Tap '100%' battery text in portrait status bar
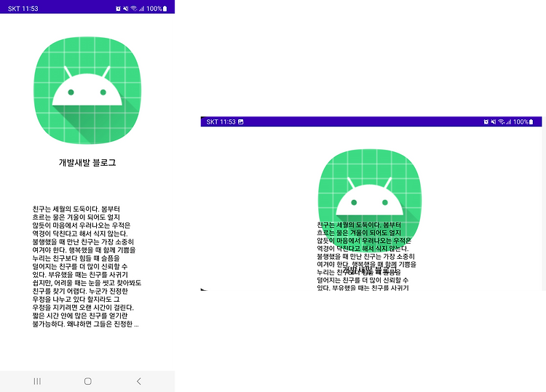The width and height of the screenshot is (546, 392). 154,9
